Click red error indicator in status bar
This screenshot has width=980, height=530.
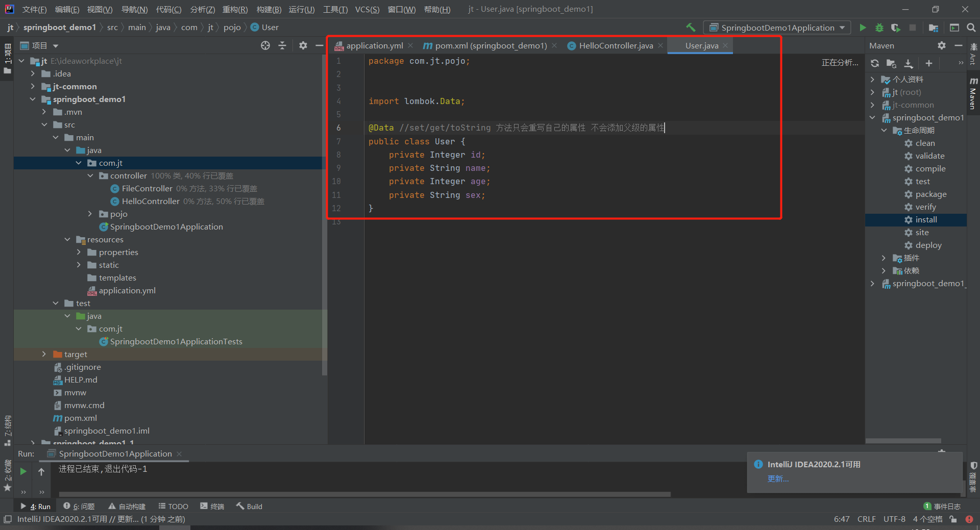tap(969, 519)
